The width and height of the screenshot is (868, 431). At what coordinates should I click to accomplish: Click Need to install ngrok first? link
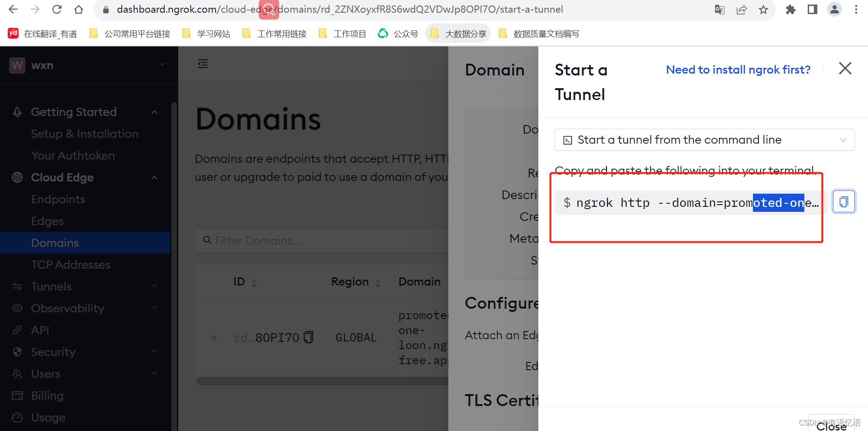[x=738, y=70]
